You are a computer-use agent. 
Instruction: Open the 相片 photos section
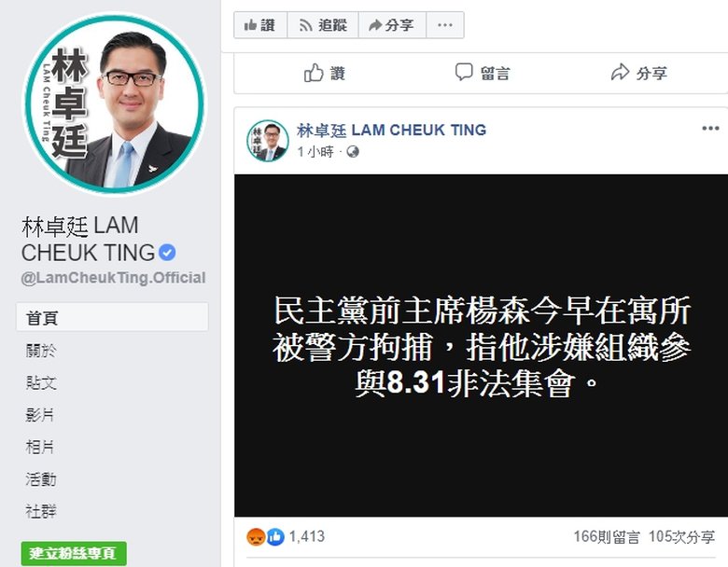tap(40, 447)
